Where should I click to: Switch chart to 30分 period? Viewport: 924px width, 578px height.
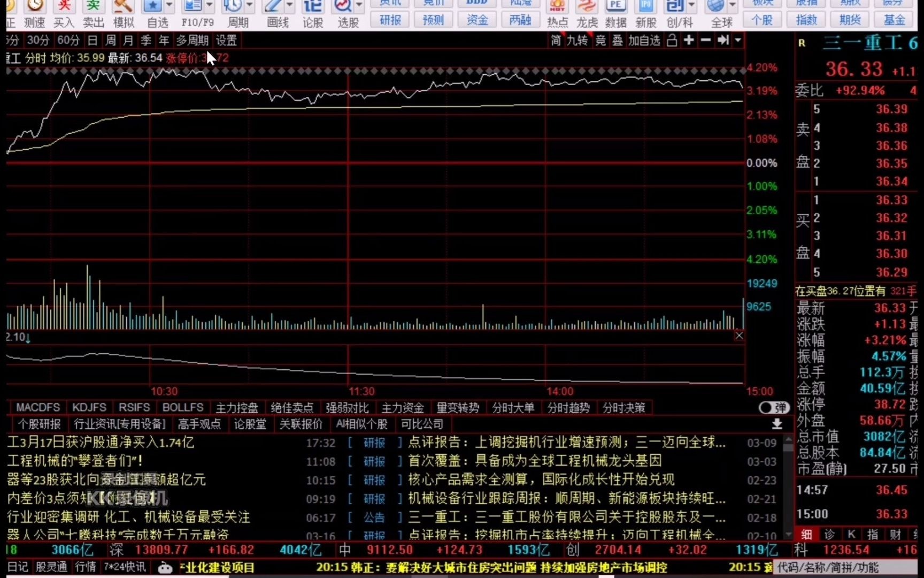[38, 40]
